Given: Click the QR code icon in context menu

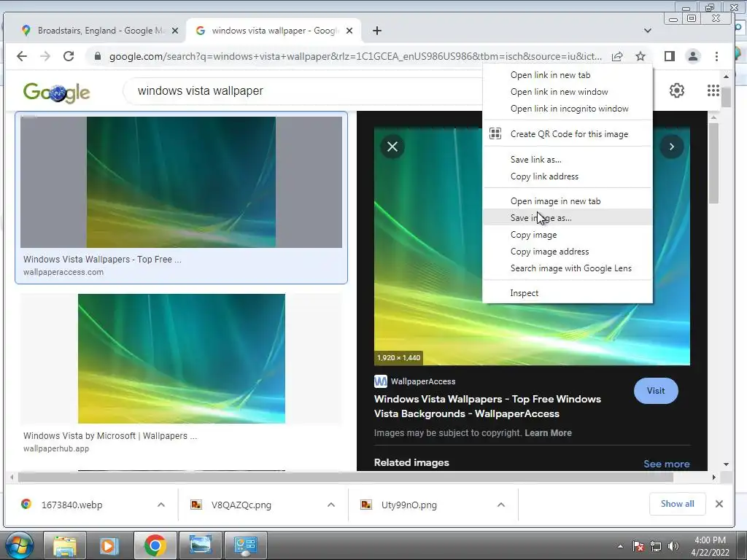Looking at the screenshot, I should 495,134.
